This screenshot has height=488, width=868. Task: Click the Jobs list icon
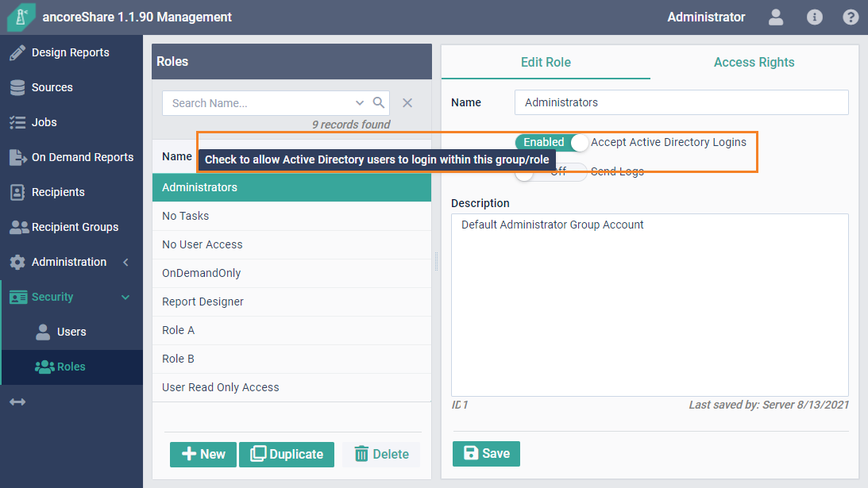click(17, 122)
